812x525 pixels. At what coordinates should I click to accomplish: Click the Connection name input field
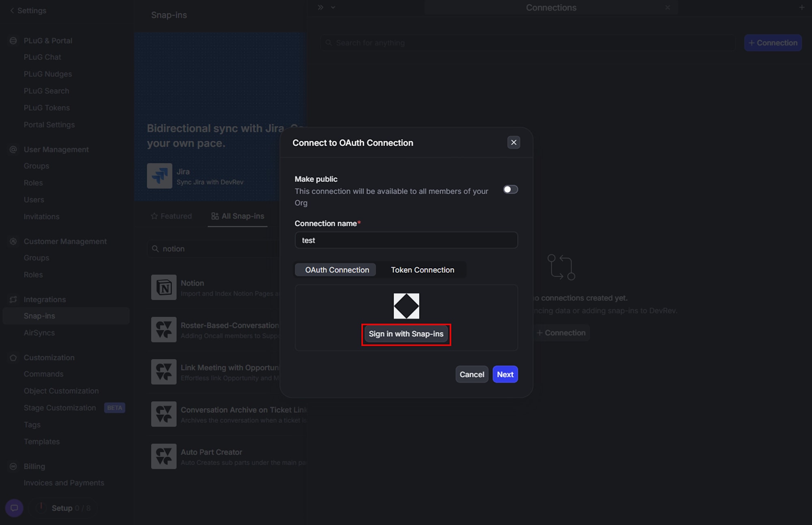406,240
